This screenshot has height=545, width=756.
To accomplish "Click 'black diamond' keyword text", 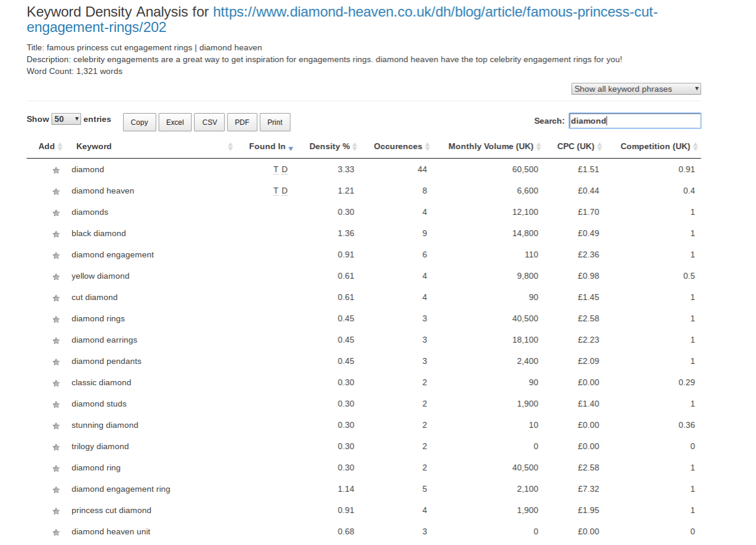I will 99,233.
